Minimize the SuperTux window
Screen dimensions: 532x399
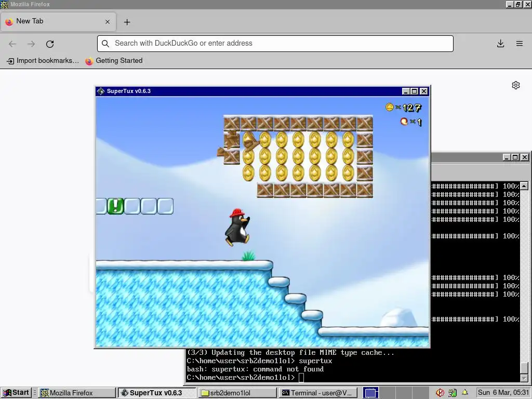(x=406, y=91)
